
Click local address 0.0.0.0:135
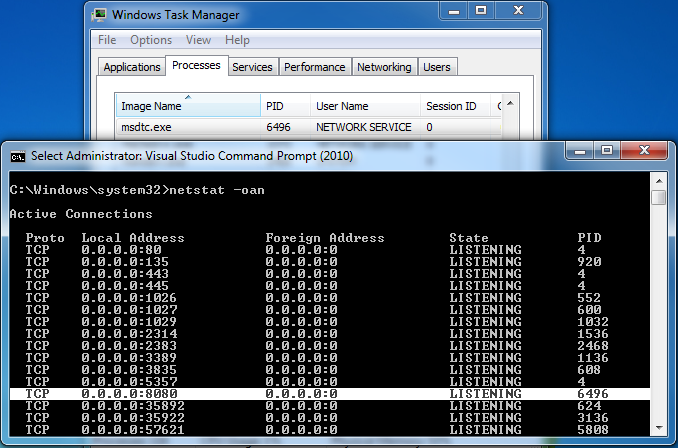pyautogui.click(x=125, y=262)
